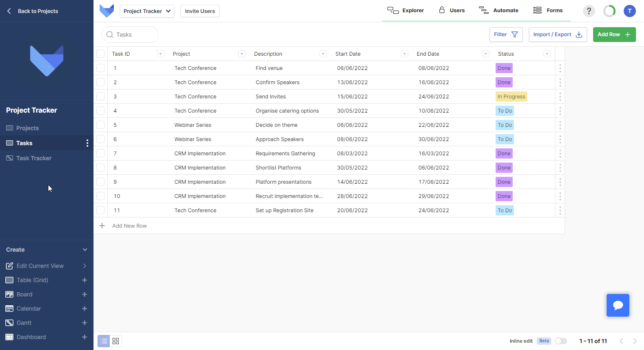Click plus icon next to Board
644x350 pixels.
[85, 294]
